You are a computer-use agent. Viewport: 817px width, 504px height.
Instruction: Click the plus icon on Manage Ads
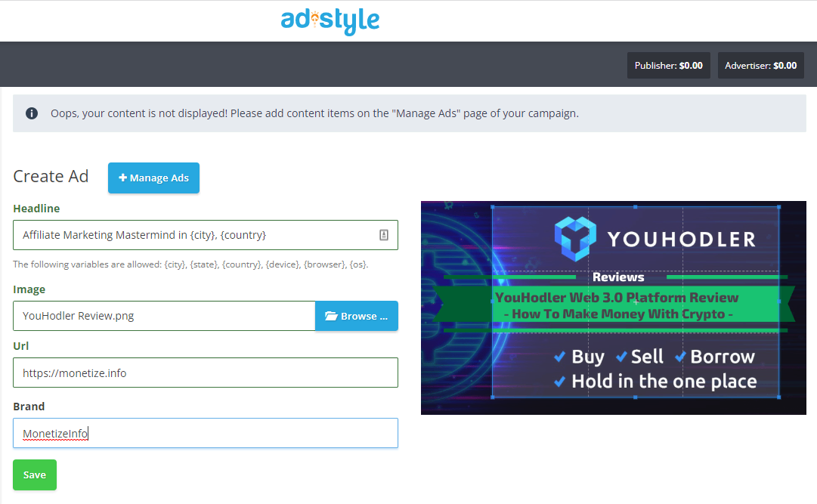123,178
